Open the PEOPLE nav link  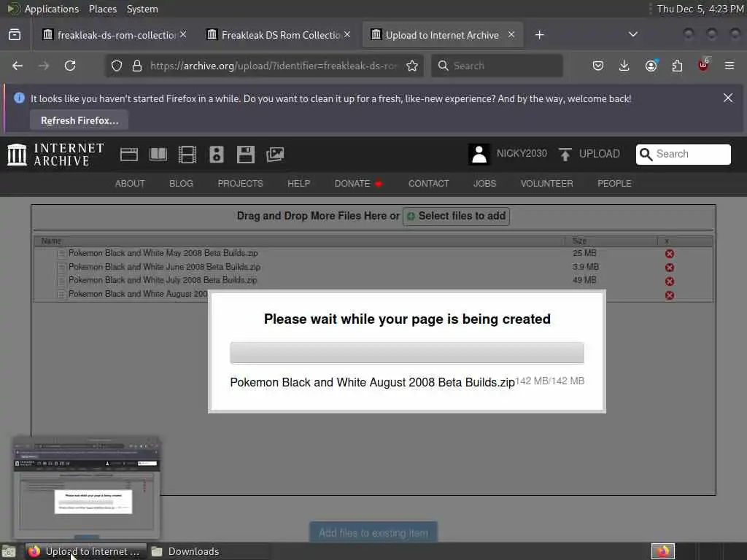point(614,183)
